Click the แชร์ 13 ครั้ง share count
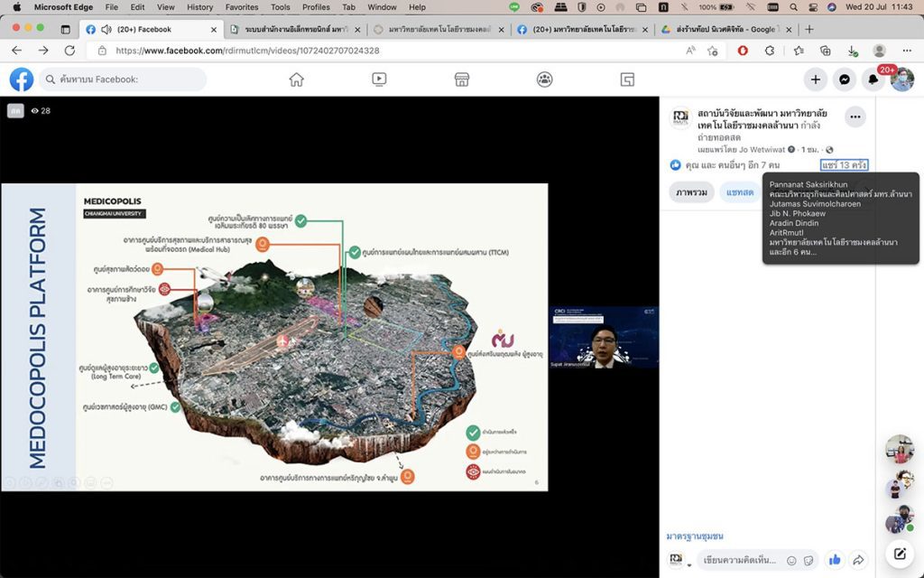 click(x=844, y=165)
